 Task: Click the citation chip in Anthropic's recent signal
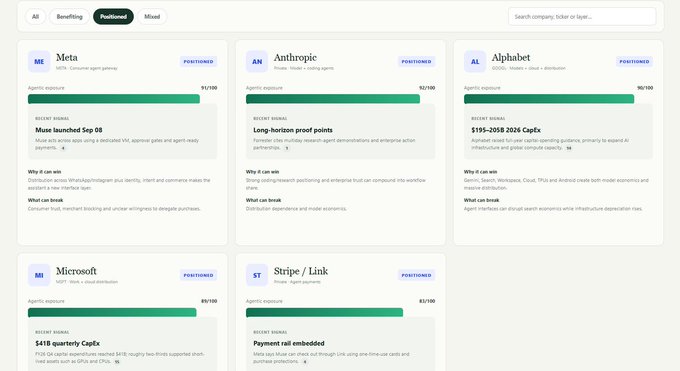(287, 148)
